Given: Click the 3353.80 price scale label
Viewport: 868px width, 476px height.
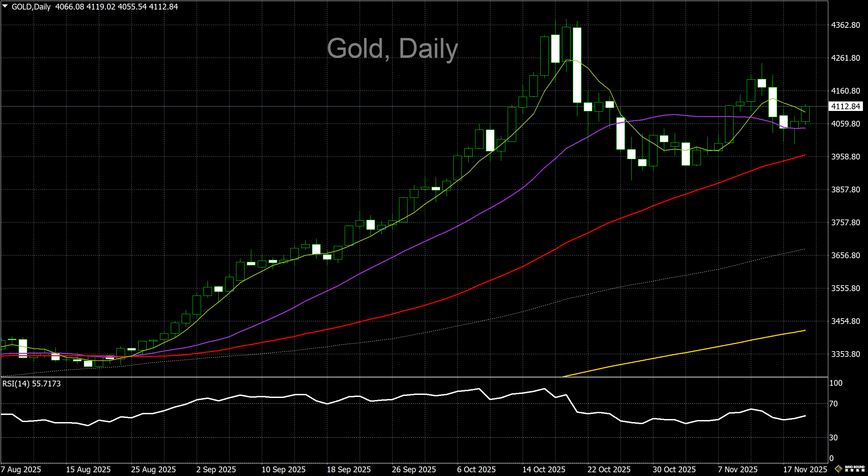Looking at the screenshot, I should click(x=845, y=354).
